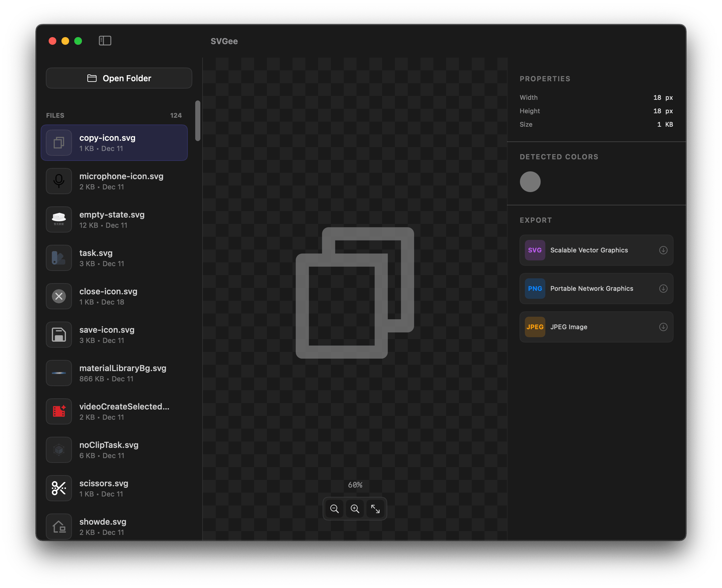This screenshot has width=722, height=588.
Task: Toggle the sidebar visibility control
Action: point(105,41)
